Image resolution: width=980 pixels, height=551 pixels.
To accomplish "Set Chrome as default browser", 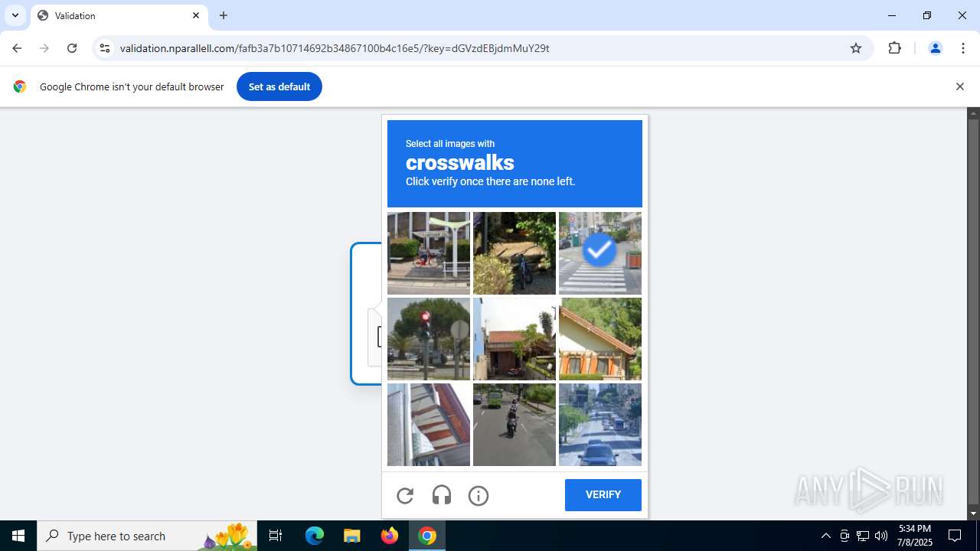I will click(279, 86).
